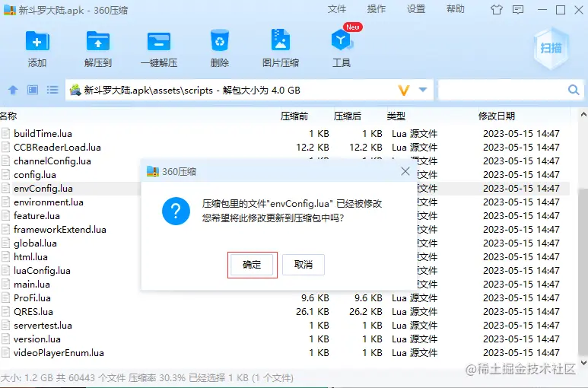Image resolution: width=588 pixels, height=388 pixels.
Task: Click the 添加 (Add) toolbar icon
Action: tap(37, 41)
